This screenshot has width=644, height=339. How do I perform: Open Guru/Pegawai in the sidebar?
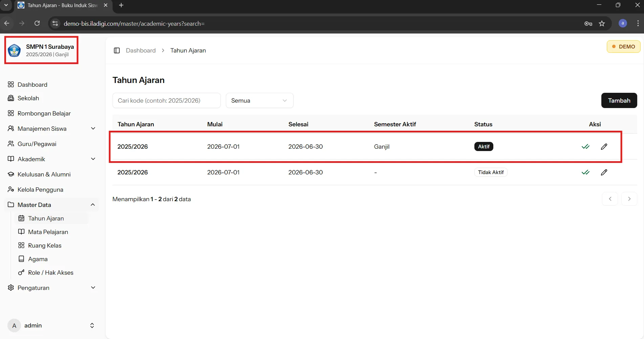pos(37,144)
